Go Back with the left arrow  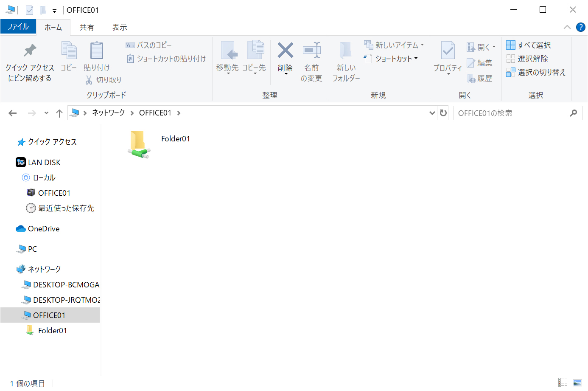[13, 113]
